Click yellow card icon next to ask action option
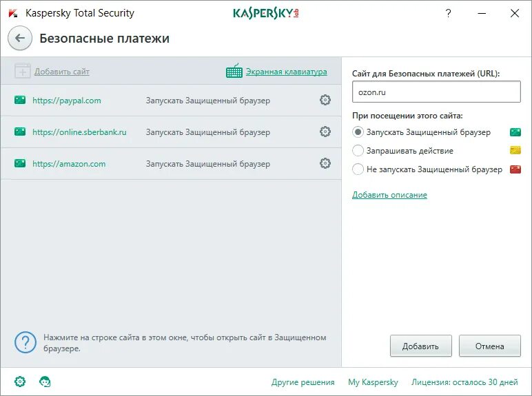 515,150
